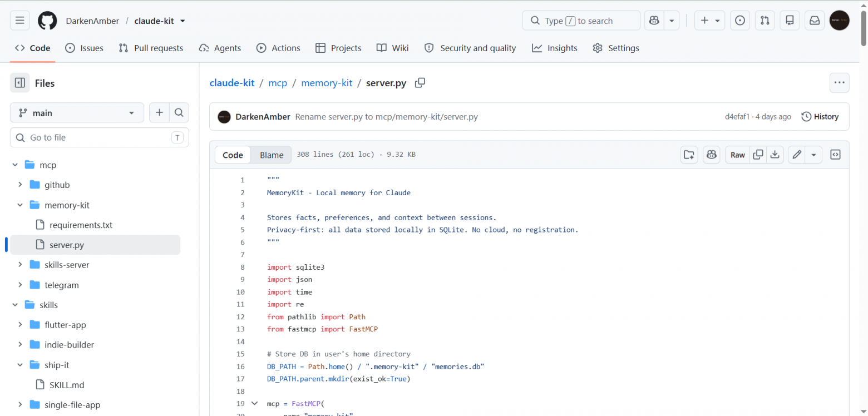
Task: Open the more file actions ellipsis button
Action: [x=839, y=83]
